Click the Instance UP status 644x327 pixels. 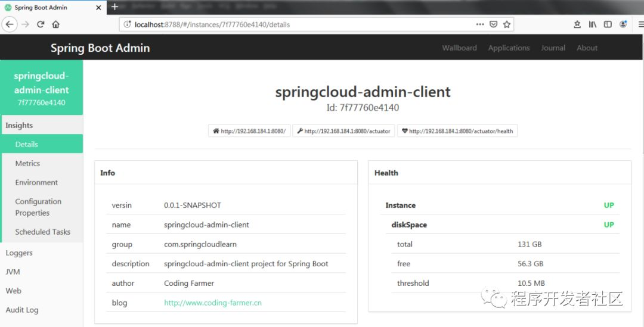point(609,205)
